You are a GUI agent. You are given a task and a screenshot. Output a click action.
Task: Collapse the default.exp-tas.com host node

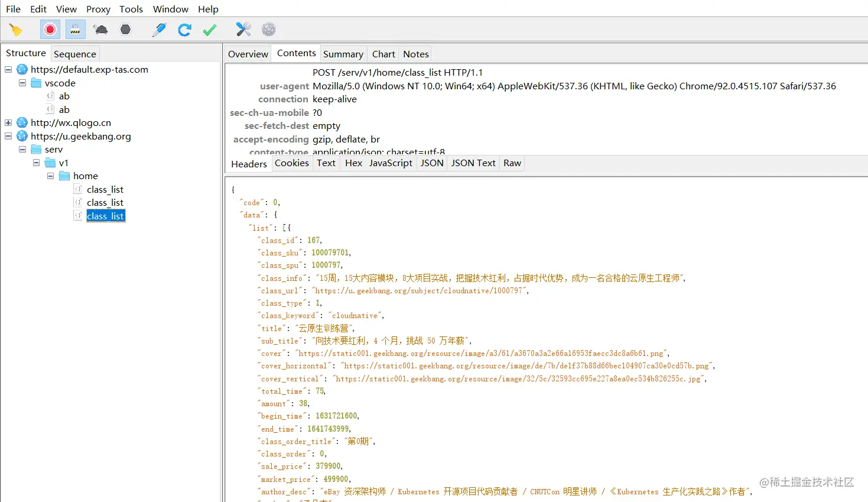(8, 70)
